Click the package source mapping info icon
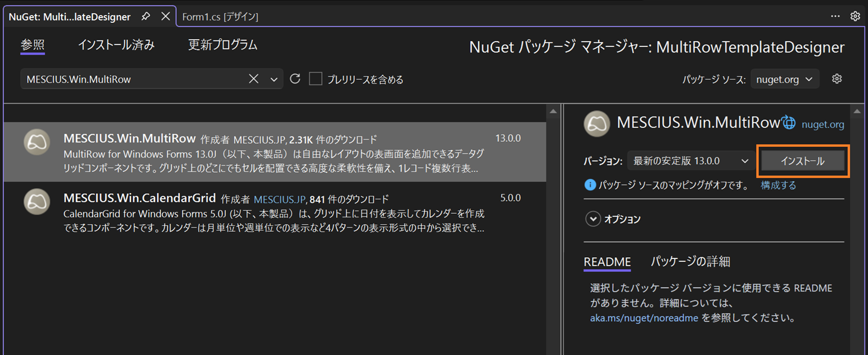868x355 pixels. (590, 185)
